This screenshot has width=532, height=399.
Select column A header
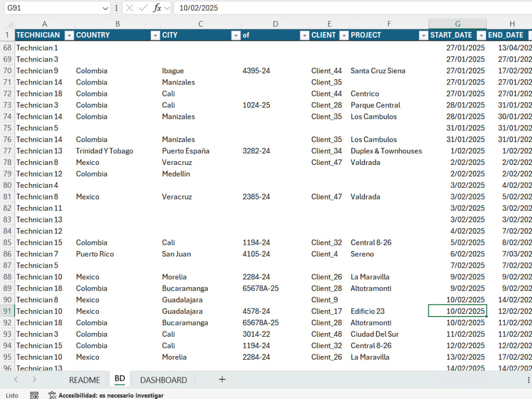(x=45, y=24)
